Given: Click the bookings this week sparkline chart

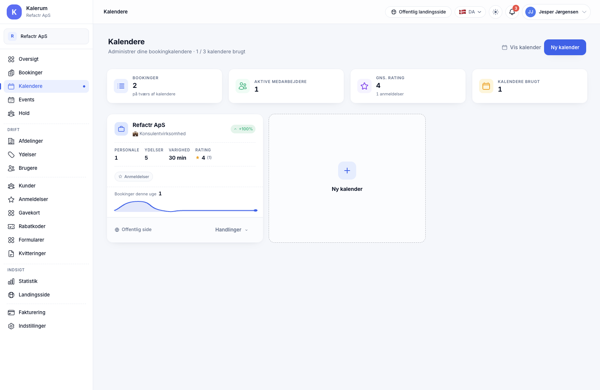Looking at the screenshot, I should coord(186,206).
